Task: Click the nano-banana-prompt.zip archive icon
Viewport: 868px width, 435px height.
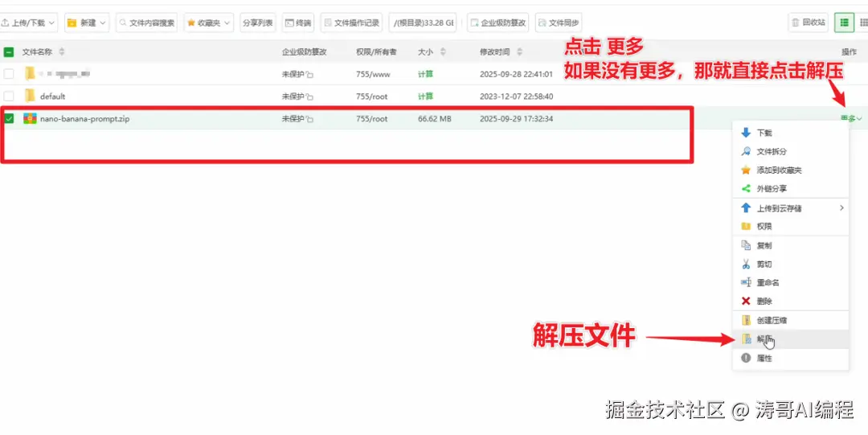Action: point(30,118)
